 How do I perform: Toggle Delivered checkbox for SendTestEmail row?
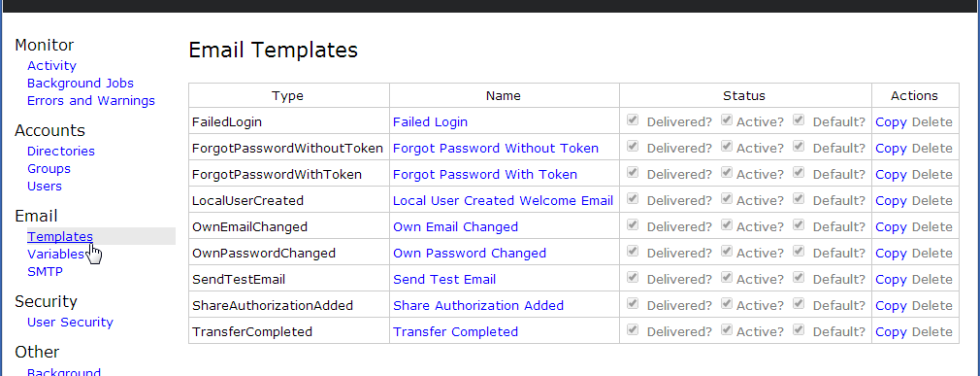click(x=633, y=278)
